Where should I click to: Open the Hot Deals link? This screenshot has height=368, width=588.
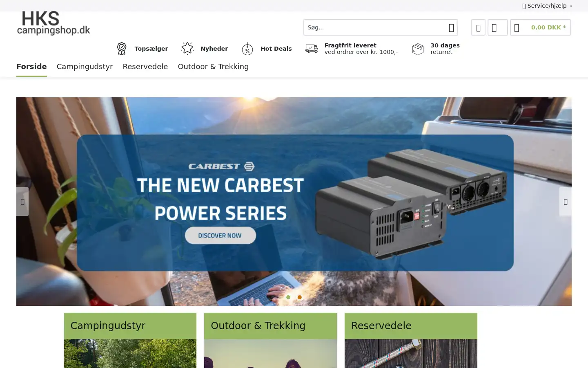coord(276,49)
